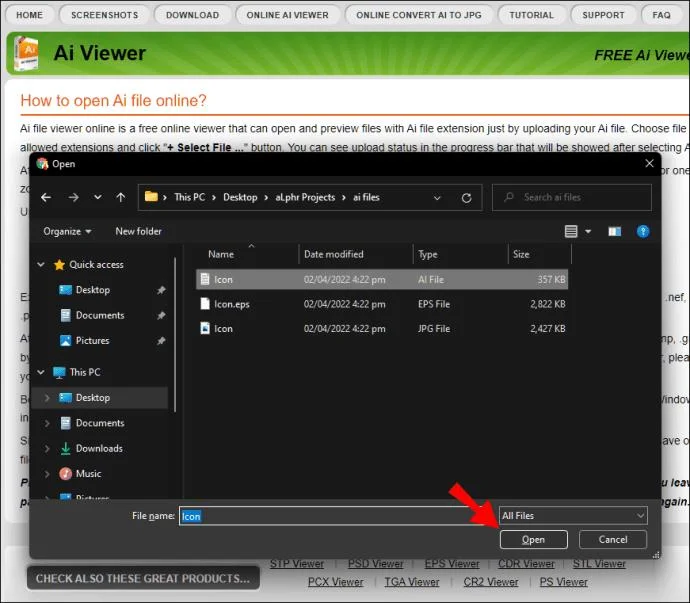
Task: Open the recent locations chevron dropdown
Action: (x=98, y=198)
